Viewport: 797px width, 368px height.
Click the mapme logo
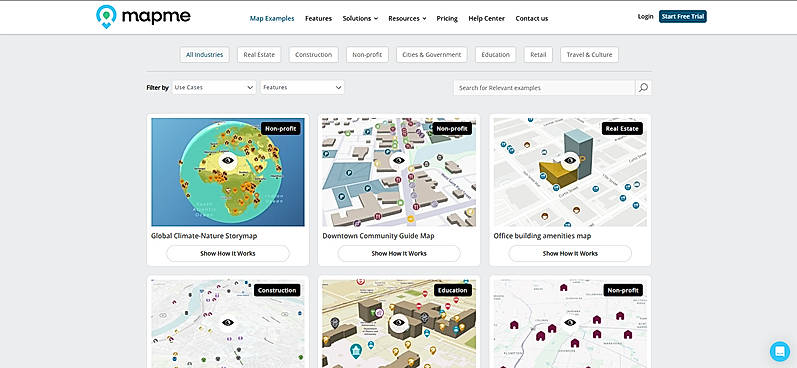pyautogui.click(x=143, y=16)
